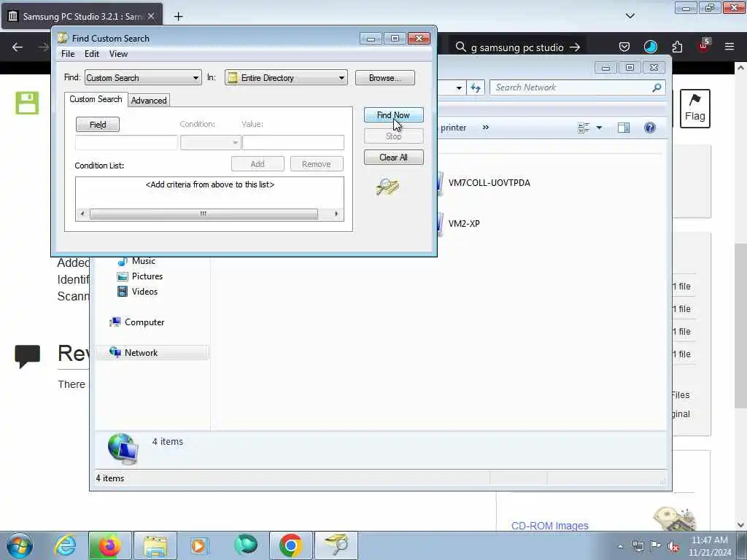The width and height of the screenshot is (747, 560).
Task: Click the Find search taskbar icon
Action: click(x=336, y=545)
